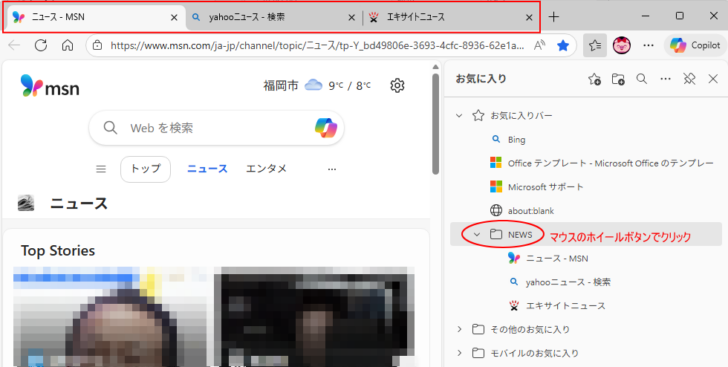The width and height of the screenshot is (728, 367).
Task: Open the browser profile avatar
Action: (622, 46)
